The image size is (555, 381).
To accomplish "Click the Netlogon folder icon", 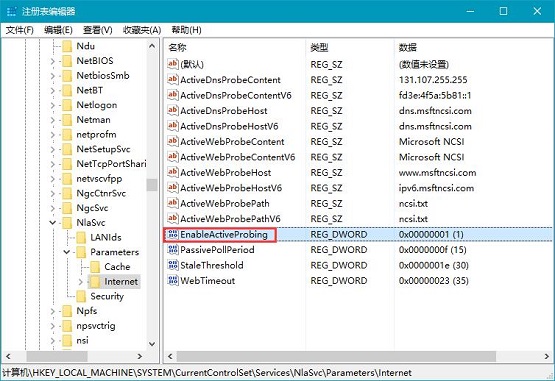I will pyautogui.click(x=67, y=105).
